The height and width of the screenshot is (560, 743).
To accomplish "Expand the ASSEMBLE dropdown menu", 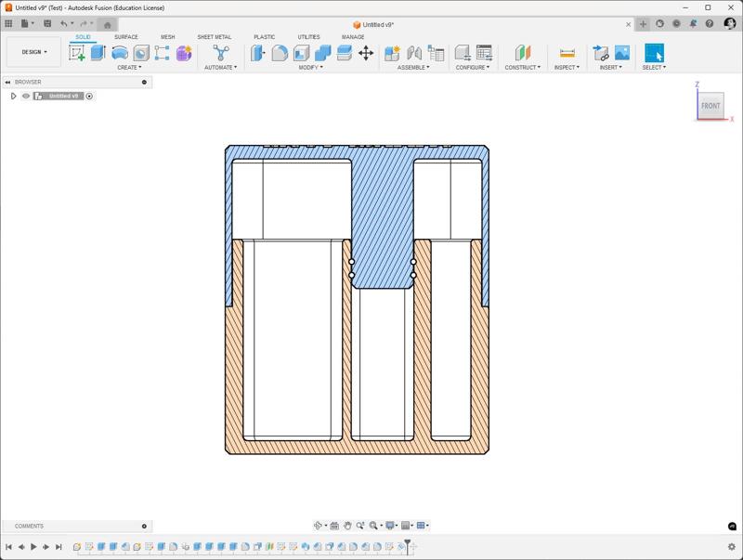I will [413, 68].
